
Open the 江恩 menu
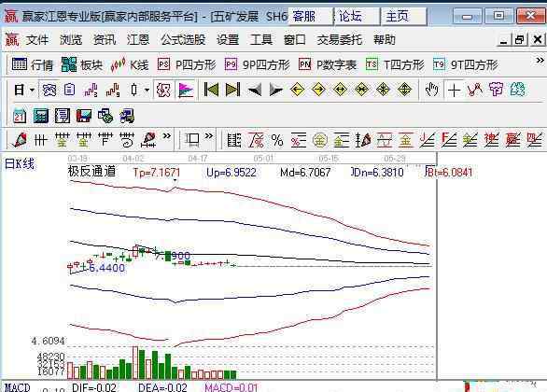click(x=138, y=40)
